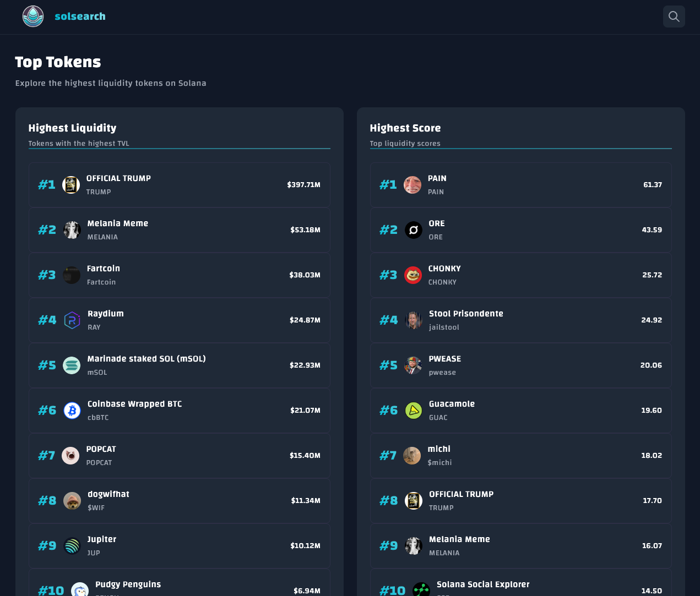The width and height of the screenshot is (700, 596).
Task: Open the CHONKY token name
Action: pos(444,269)
